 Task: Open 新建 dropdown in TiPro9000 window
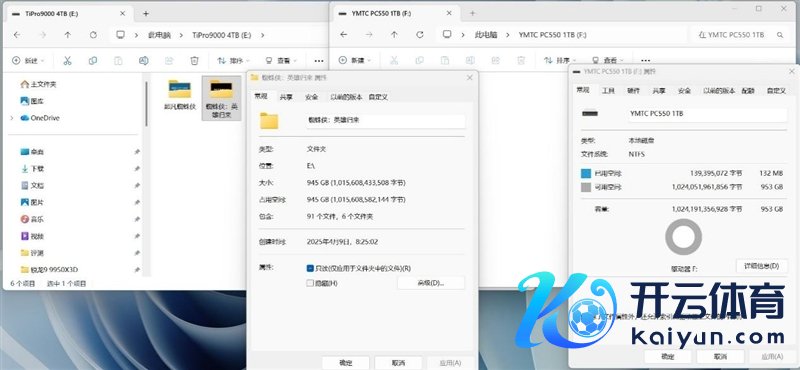[28, 61]
